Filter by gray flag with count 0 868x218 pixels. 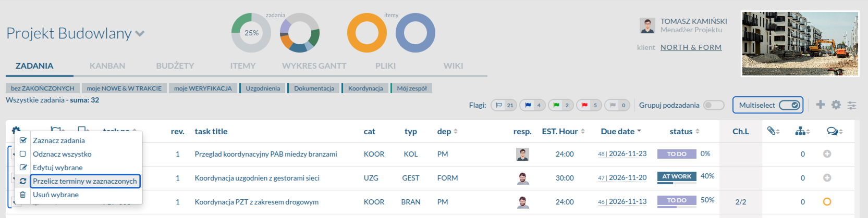coord(617,105)
